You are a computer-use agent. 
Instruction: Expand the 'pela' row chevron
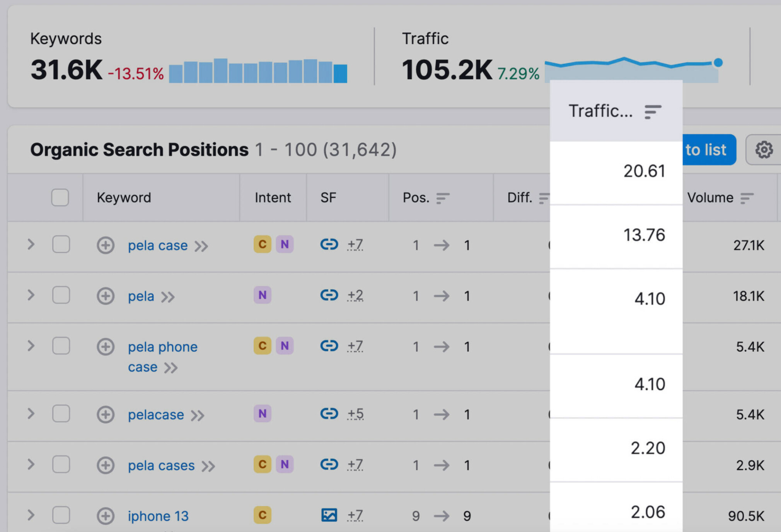(31, 295)
